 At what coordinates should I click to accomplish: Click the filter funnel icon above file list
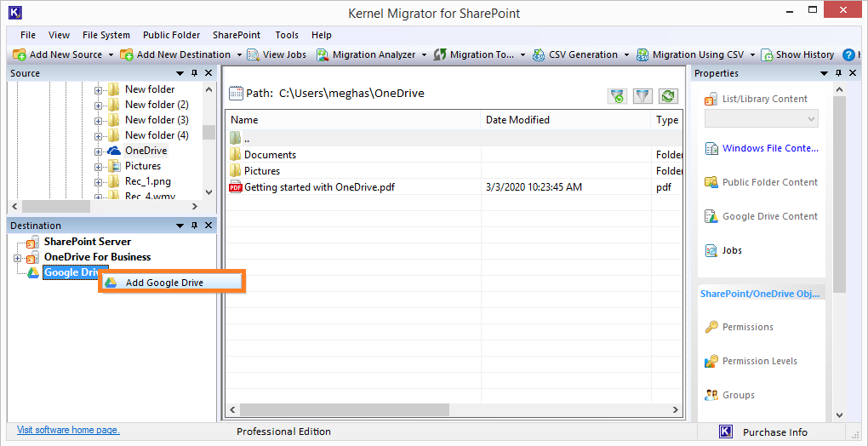[642, 95]
